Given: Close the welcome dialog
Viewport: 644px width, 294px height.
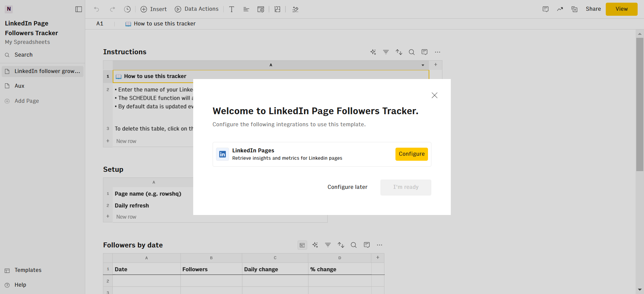Looking at the screenshot, I should coord(434,95).
